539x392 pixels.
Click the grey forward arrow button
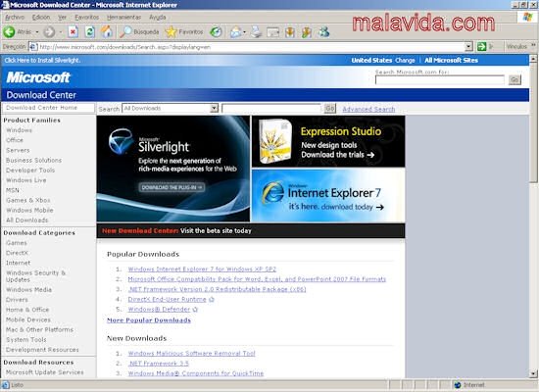pyautogui.click(x=49, y=32)
